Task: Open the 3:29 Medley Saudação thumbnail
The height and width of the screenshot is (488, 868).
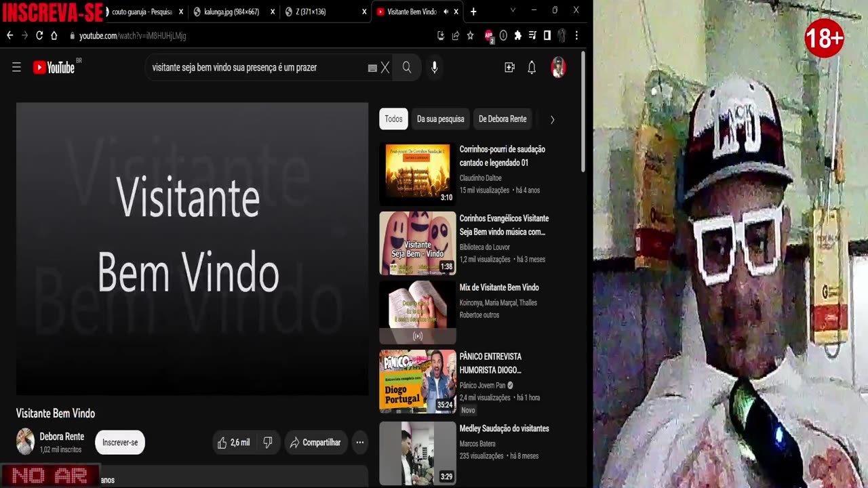Action: pos(418,453)
